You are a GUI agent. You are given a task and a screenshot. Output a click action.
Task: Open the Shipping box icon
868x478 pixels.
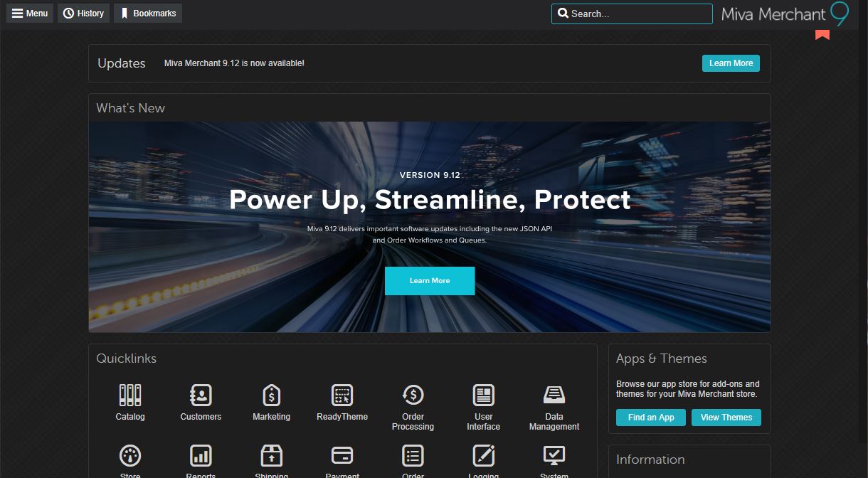click(271, 456)
